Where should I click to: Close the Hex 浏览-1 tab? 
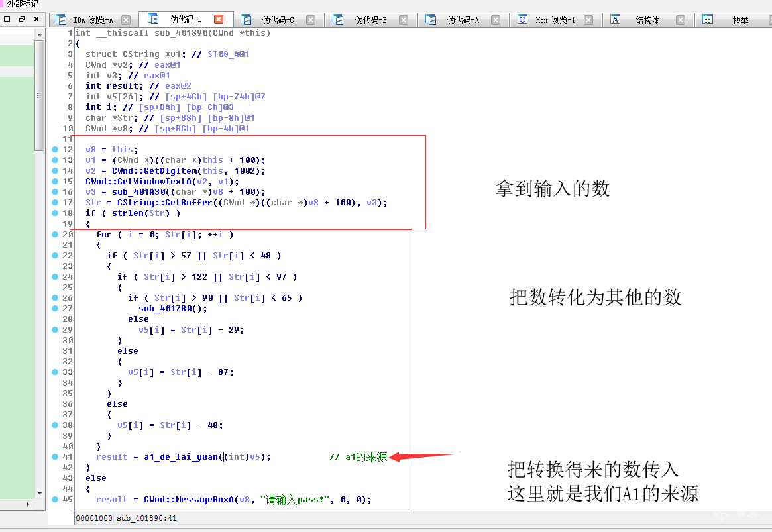click(x=588, y=20)
